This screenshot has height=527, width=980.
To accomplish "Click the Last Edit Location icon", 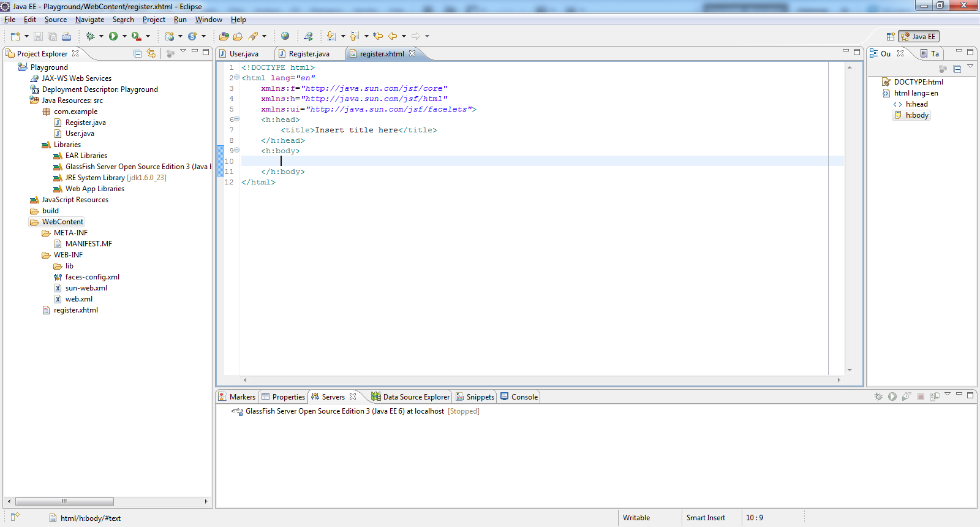I will coord(378,36).
